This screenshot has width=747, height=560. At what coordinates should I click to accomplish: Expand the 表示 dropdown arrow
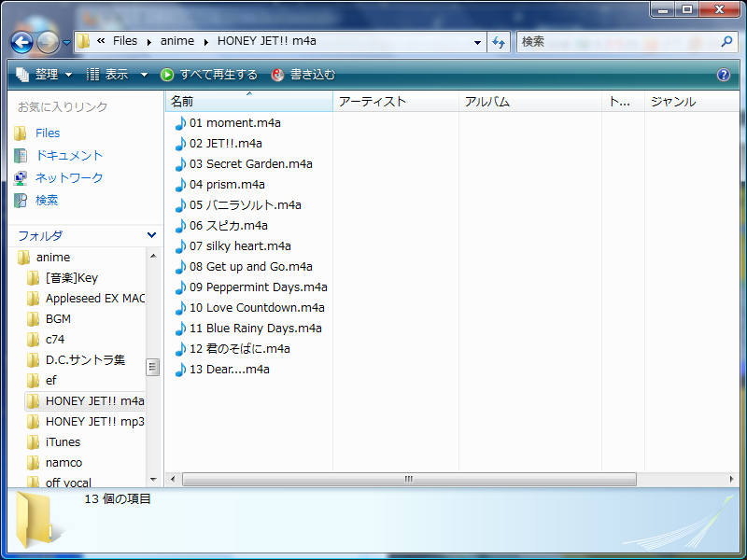(144, 75)
